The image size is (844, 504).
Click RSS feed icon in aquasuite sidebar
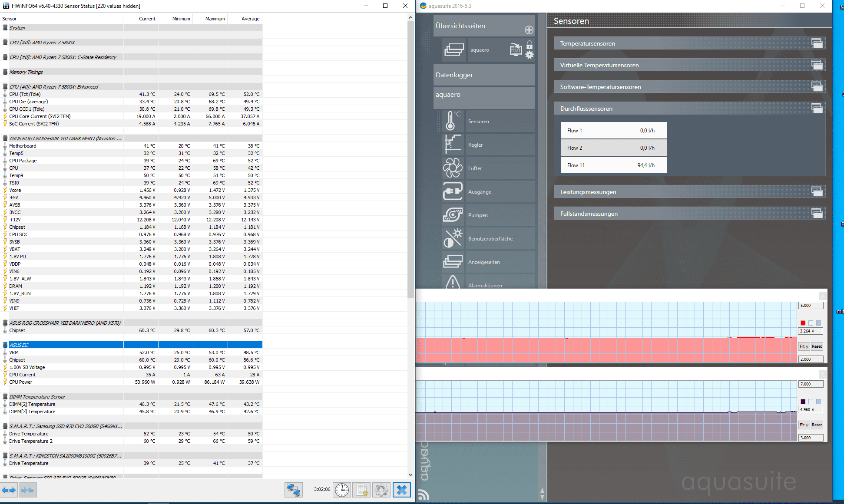tap(424, 494)
